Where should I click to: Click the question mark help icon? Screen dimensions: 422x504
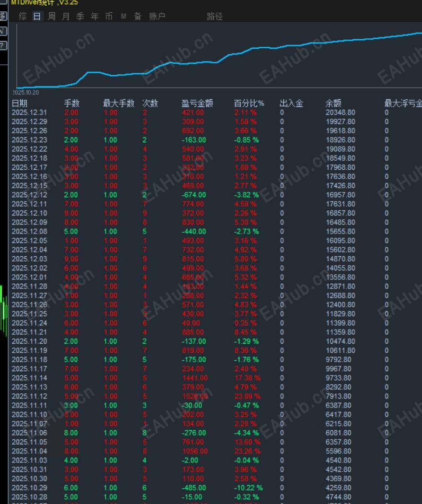(x=2, y=45)
